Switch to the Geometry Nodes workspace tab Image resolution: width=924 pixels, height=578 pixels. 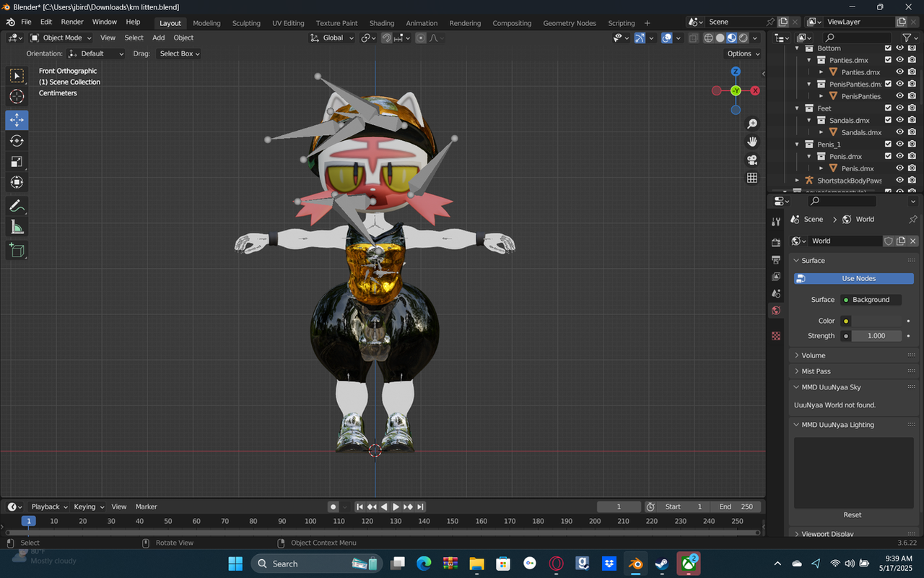click(570, 23)
